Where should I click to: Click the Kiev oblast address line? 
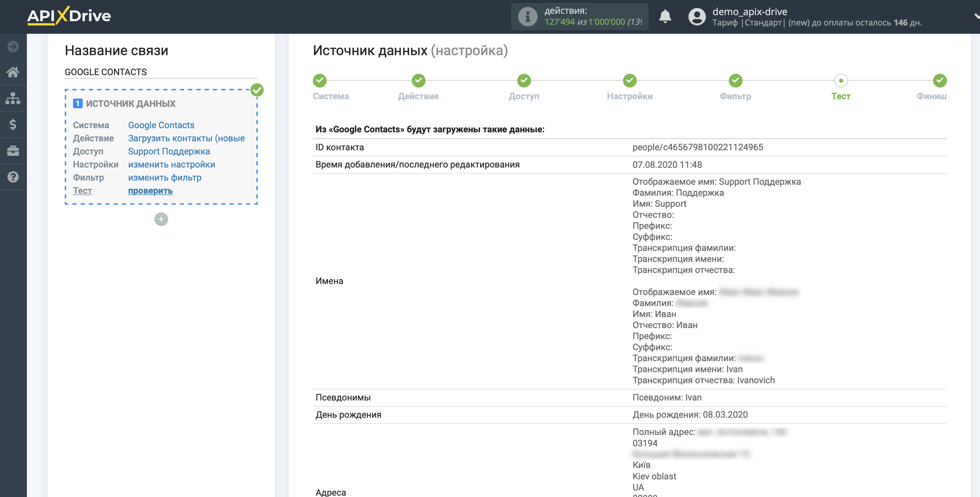654,476
